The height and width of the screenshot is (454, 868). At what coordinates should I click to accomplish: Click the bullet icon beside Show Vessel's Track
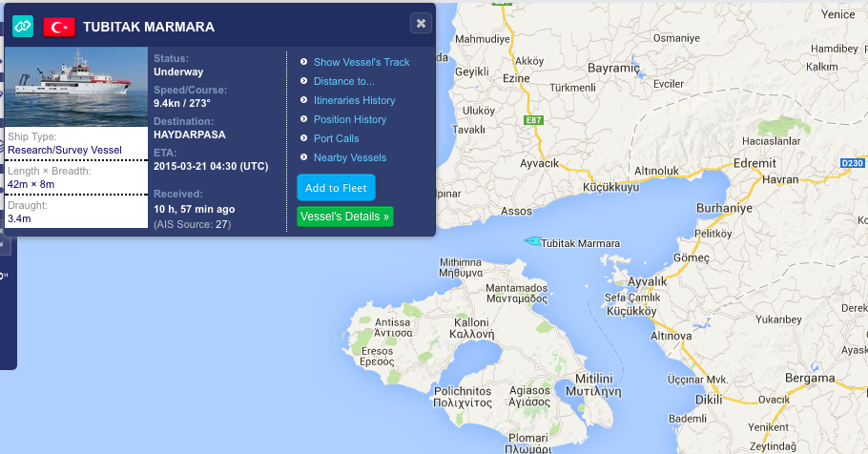tap(303, 62)
